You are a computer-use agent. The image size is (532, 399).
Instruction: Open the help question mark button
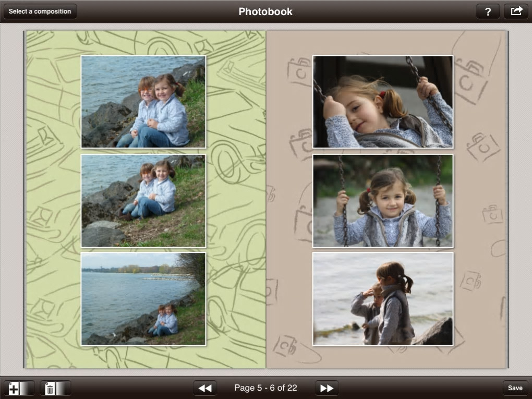click(x=488, y=11)
